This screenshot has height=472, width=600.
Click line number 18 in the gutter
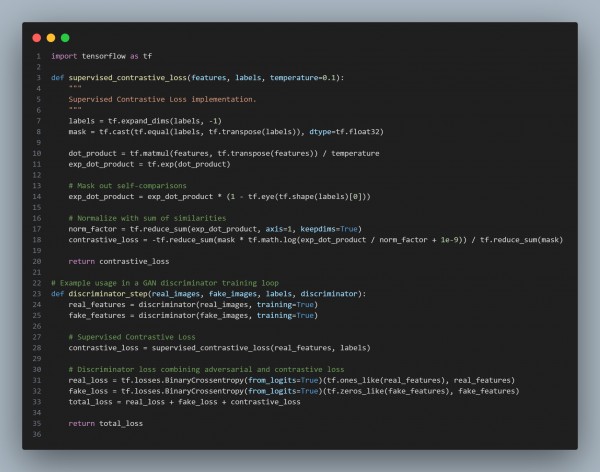37,240
